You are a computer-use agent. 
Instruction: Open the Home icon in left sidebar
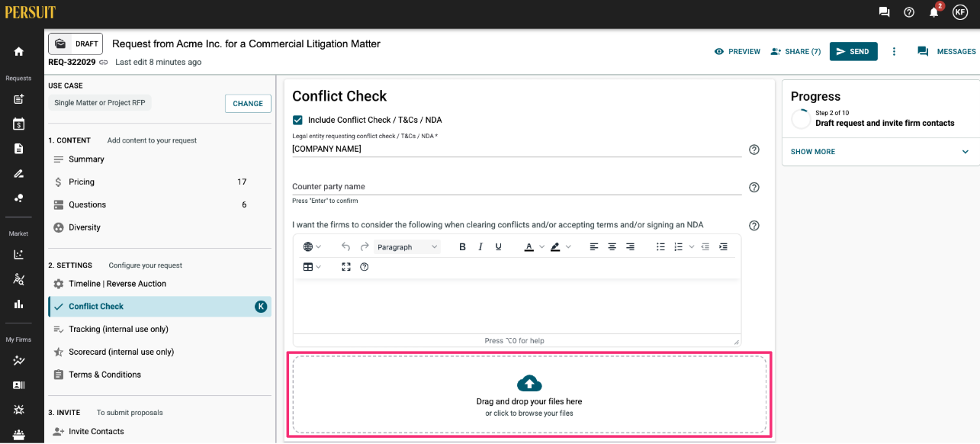click(x=19, y=52)
